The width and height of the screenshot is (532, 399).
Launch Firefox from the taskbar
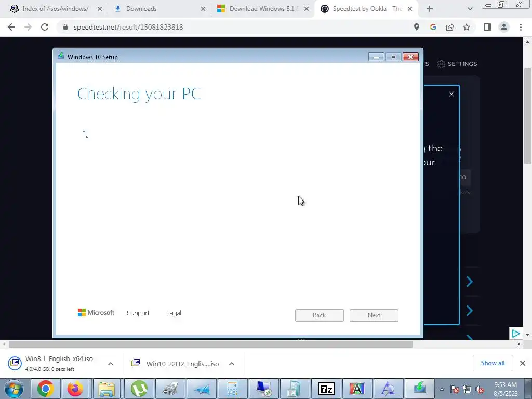[x=75, y=389]
